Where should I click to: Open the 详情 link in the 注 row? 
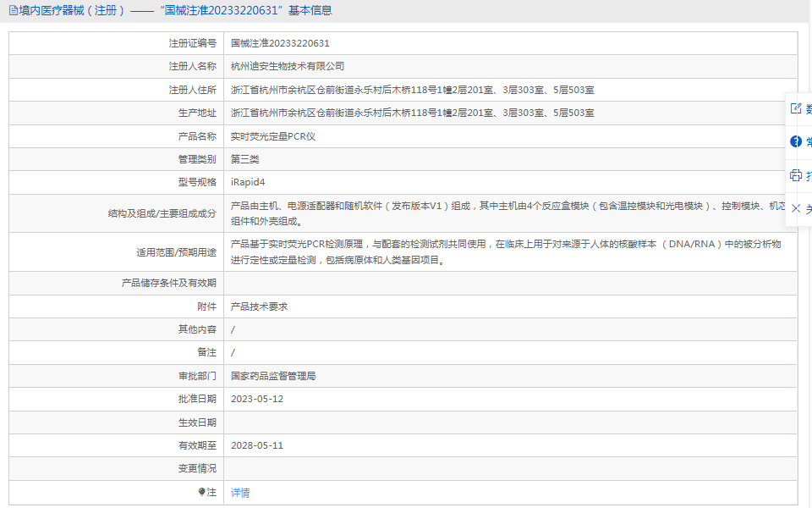click(240, 493)
